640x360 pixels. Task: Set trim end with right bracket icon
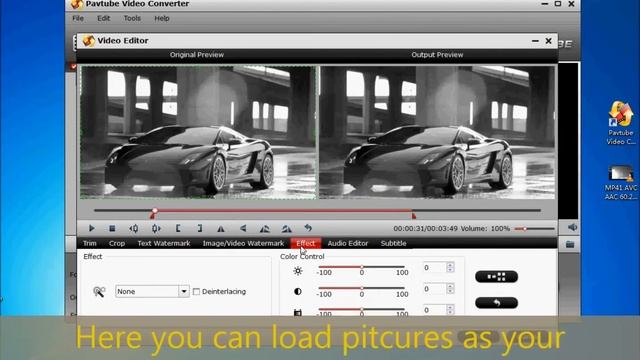(200, 229)
